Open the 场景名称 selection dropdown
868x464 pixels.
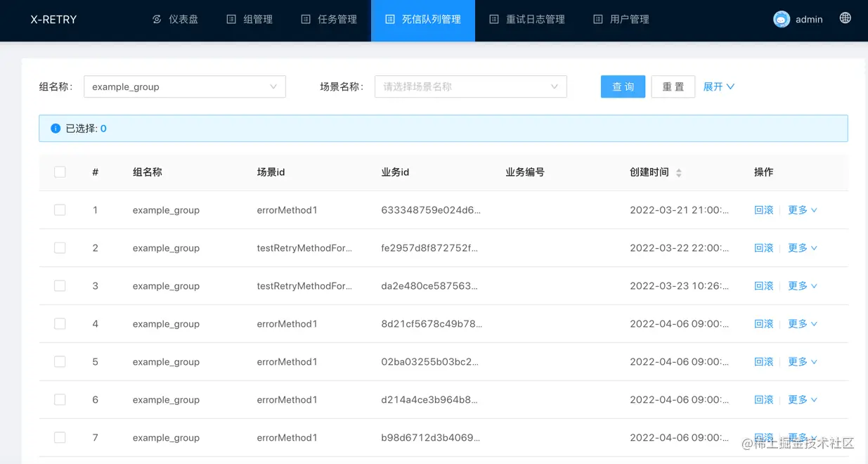[x=471, y=86]
